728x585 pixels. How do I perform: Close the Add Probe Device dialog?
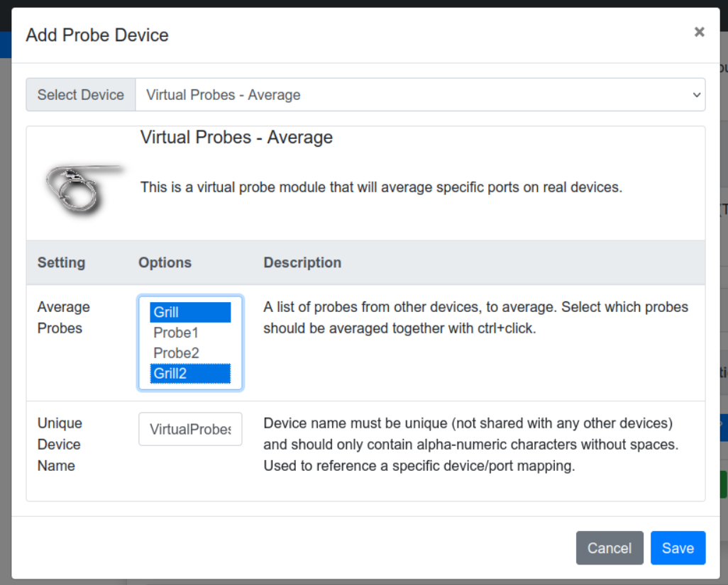699,32
